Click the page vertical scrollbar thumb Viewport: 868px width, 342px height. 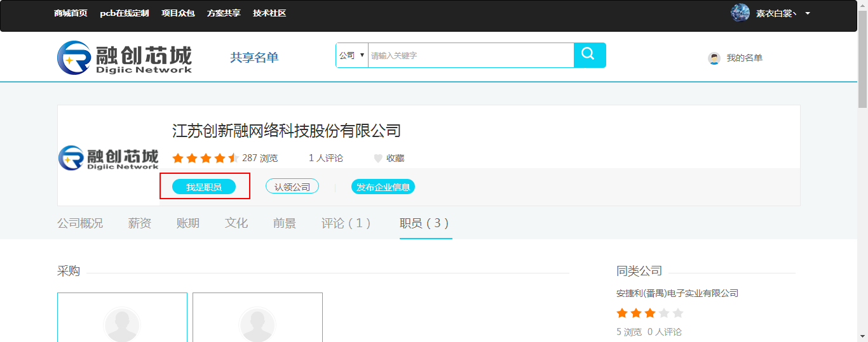pos(863,58)
